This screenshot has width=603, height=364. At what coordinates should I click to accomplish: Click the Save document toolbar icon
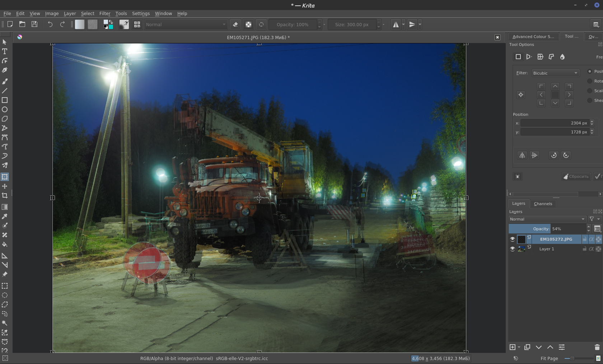[x=34, y=24]
